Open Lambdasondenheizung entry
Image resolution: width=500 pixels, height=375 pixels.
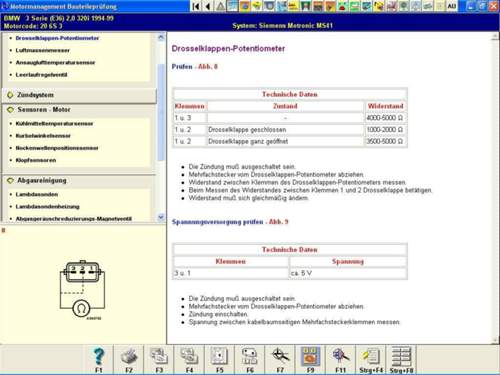coord(47,207)
